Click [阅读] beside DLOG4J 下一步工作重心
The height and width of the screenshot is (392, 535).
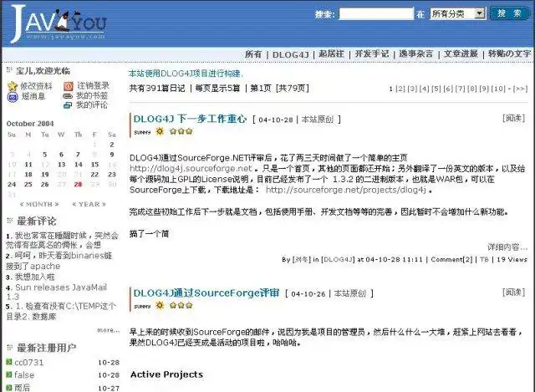(513, 119)
